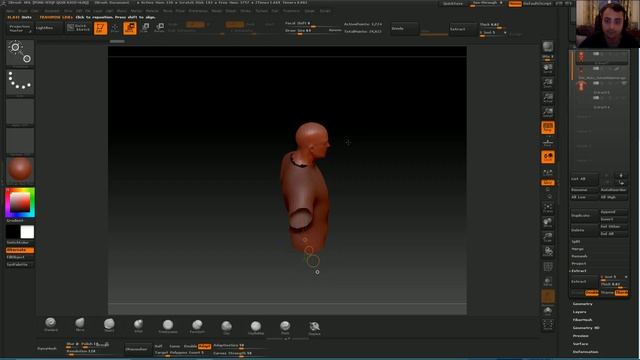640x360 pixels.
Task: Expand the Geometry palette
Action: click(582, 304)
